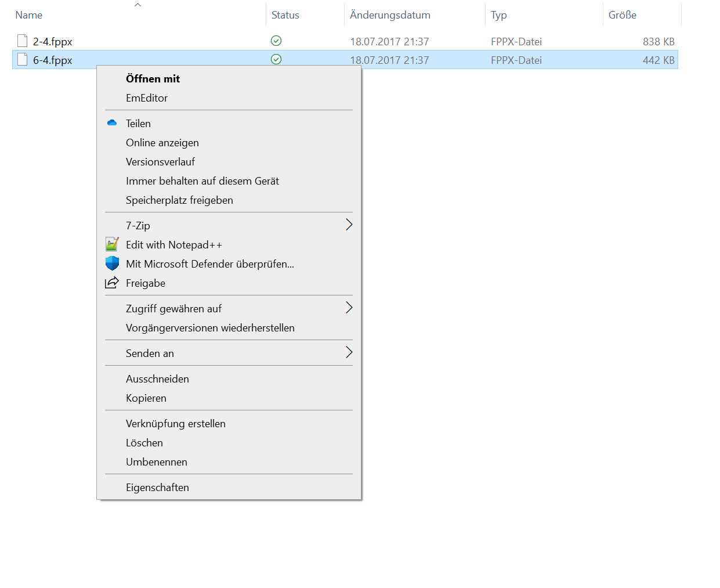Expand the Zugriff gewähren auf submenu
Screen dimensions: 720x588
pos(349,308)
